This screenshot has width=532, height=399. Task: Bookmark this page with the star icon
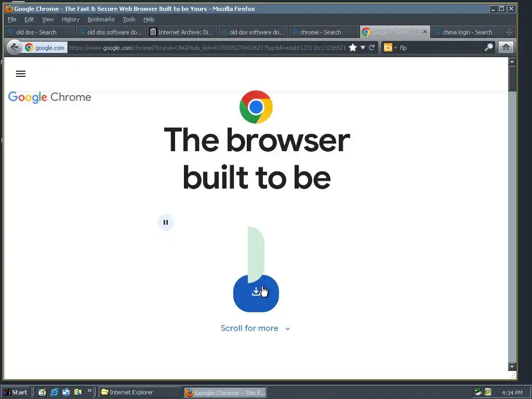[353, 47]
